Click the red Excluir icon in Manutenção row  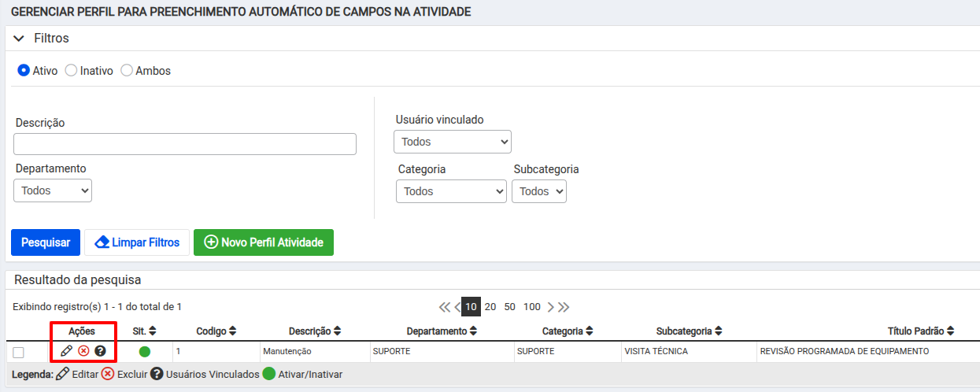point(83,351)
